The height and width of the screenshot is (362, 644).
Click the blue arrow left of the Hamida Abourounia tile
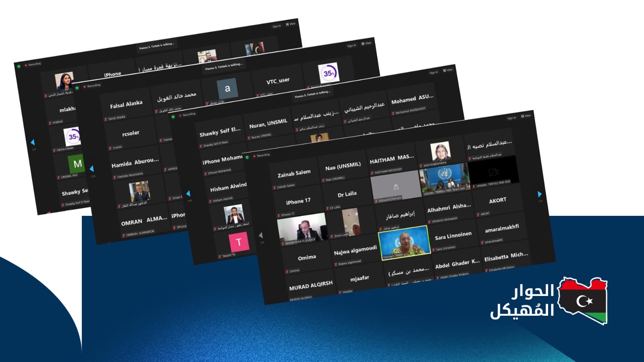pyautogui.click(x=92, y=169)
